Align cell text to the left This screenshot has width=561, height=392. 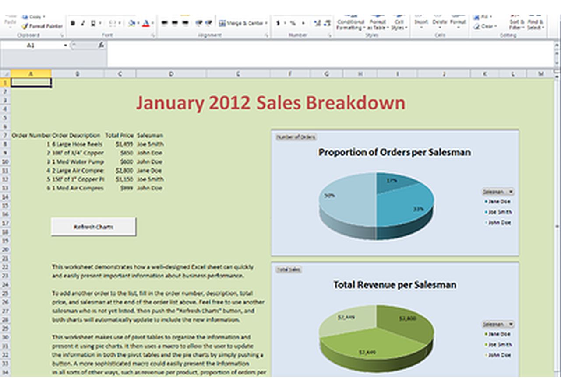(165, 23)
